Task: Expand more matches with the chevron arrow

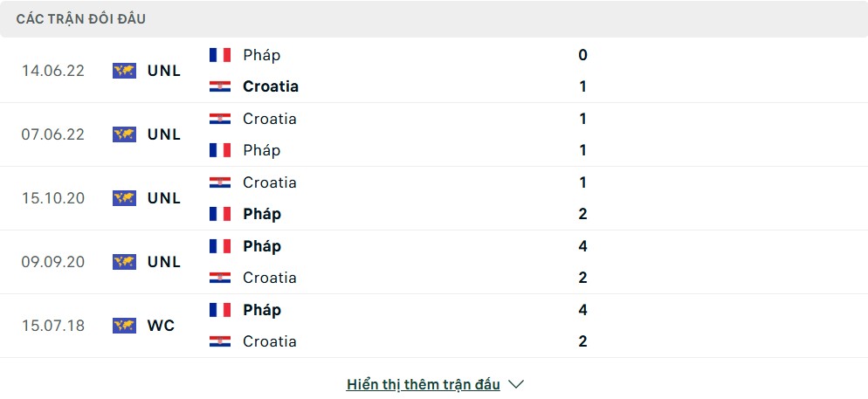Action: (x=516, y=384)
